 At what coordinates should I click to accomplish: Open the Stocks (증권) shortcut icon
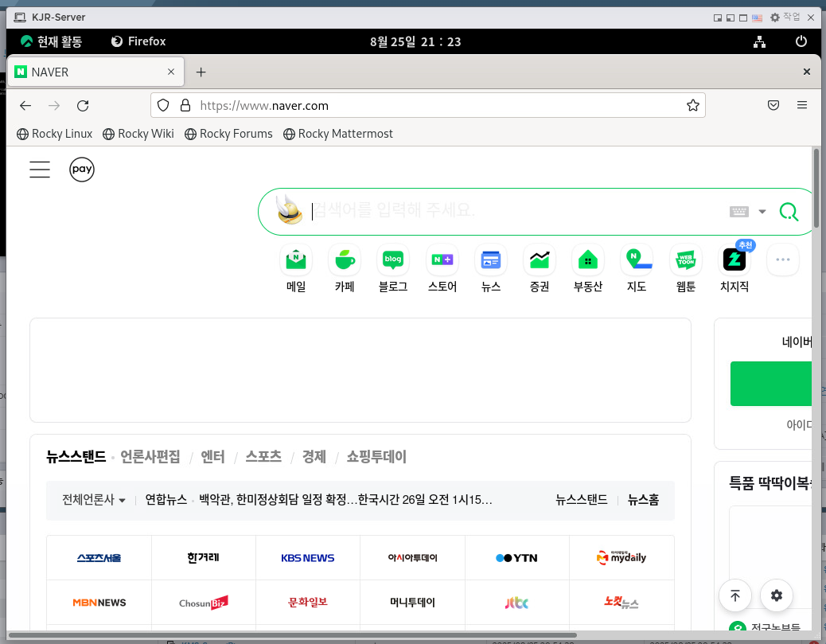click(x=540, y=260)
